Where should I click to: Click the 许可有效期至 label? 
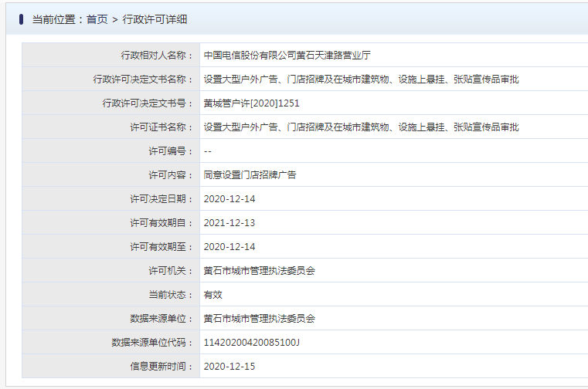pyautogui.click(x=161, y=247)
